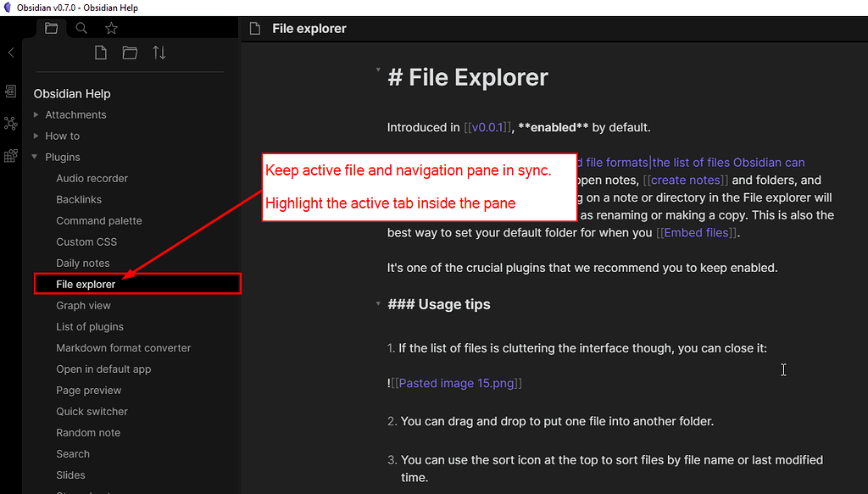
Task: Open the v0.0.1 internal link
Action: (x=486, y=127)
